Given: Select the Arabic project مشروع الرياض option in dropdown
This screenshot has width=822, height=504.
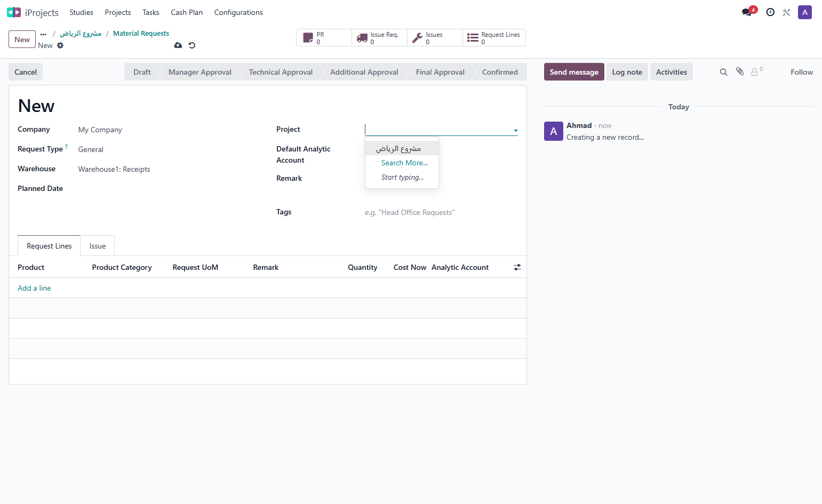Looking at the screenshot, I should (x=402, y=148).
